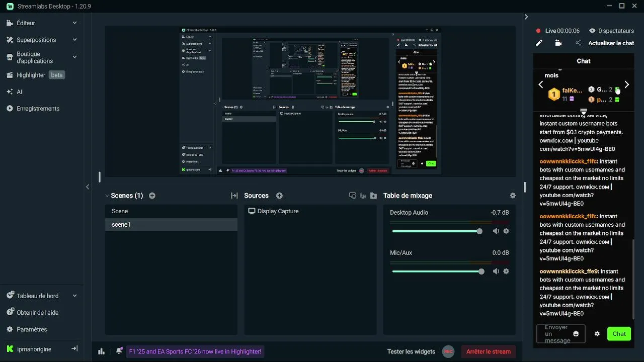Toggle selective recording icon in Sources header
This screenshot has height=362, width=644.
click(363, 196)
